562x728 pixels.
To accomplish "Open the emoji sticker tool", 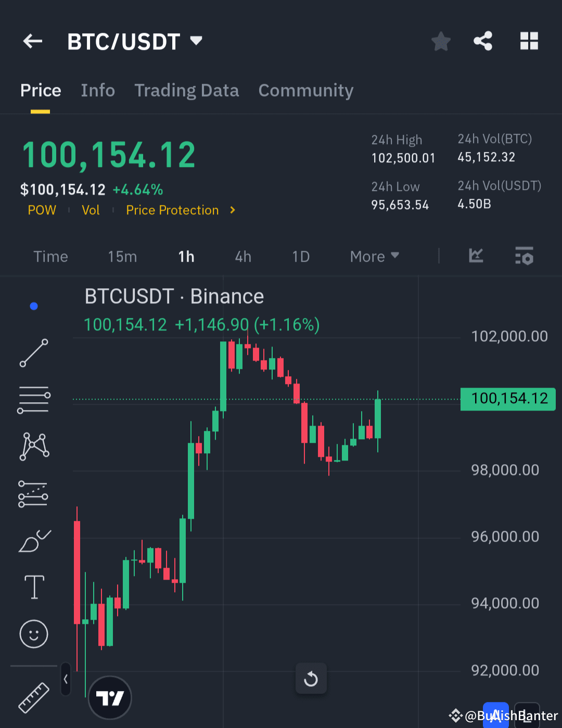I will pos(33,634).
